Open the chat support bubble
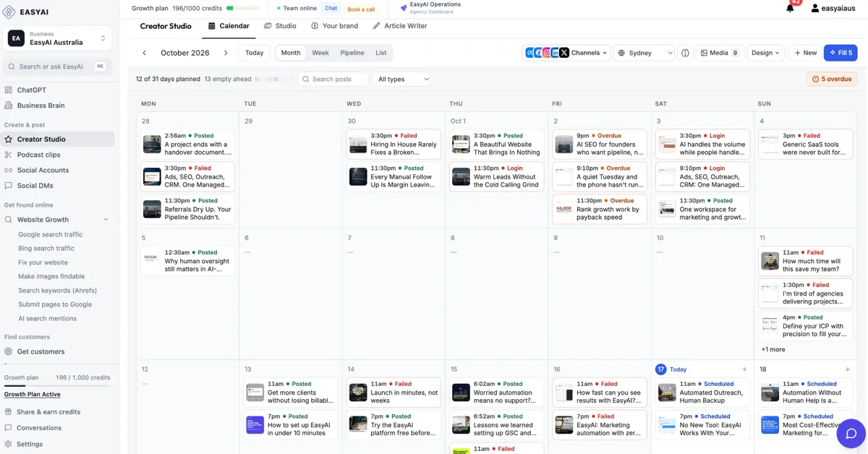The image size is (868, 454). (851, 434)
